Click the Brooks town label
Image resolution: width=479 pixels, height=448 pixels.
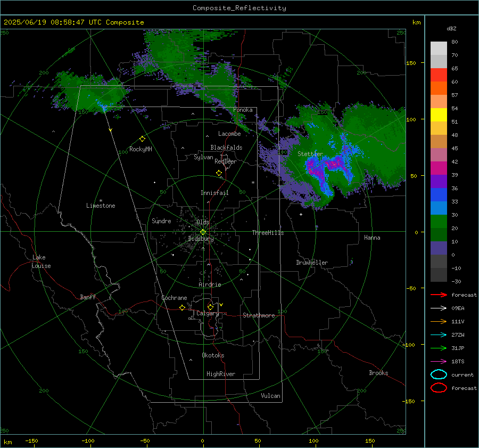click(378, 373)
